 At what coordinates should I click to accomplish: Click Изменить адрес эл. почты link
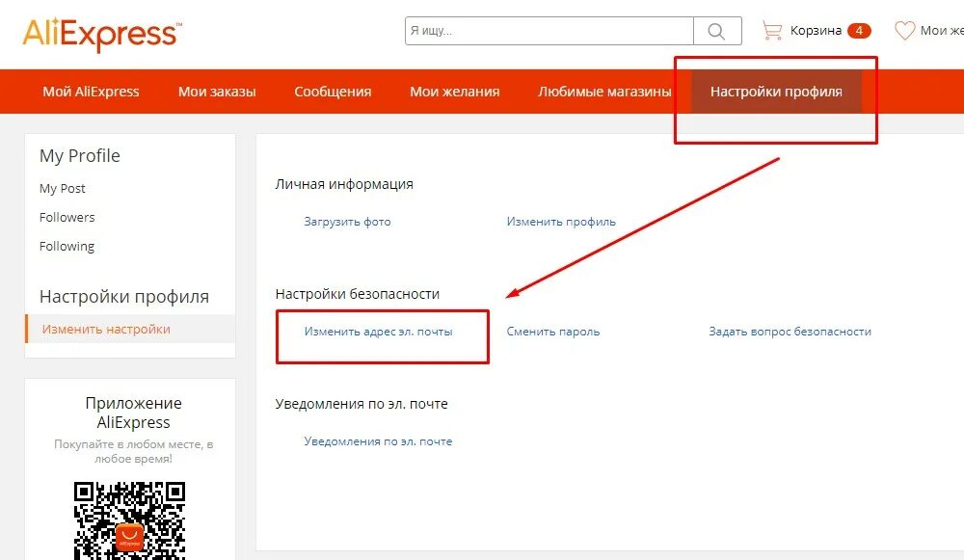[x=378, y=332]
